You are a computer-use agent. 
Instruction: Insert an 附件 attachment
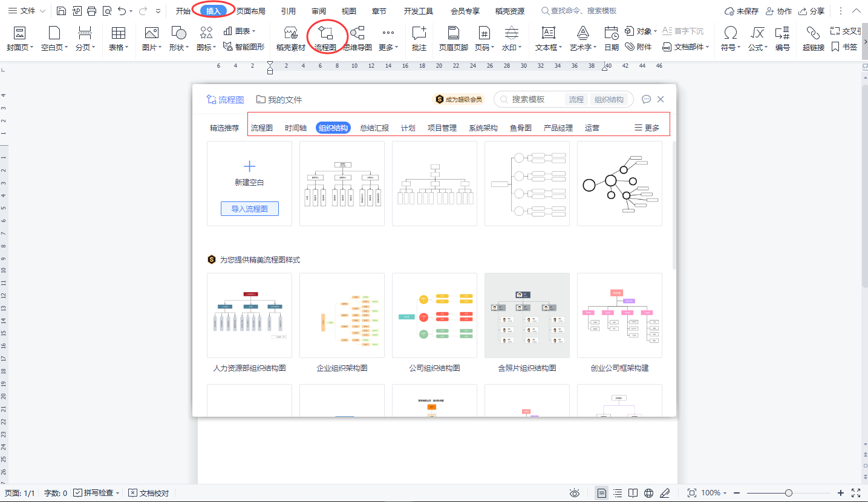[638, 47]
